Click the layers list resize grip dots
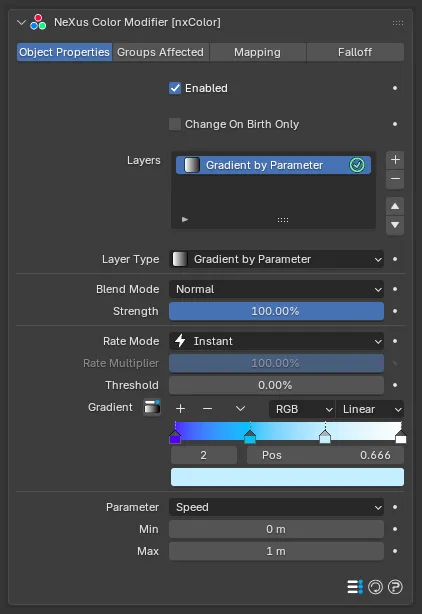The image size is (422, 614). tap(283, 220)
